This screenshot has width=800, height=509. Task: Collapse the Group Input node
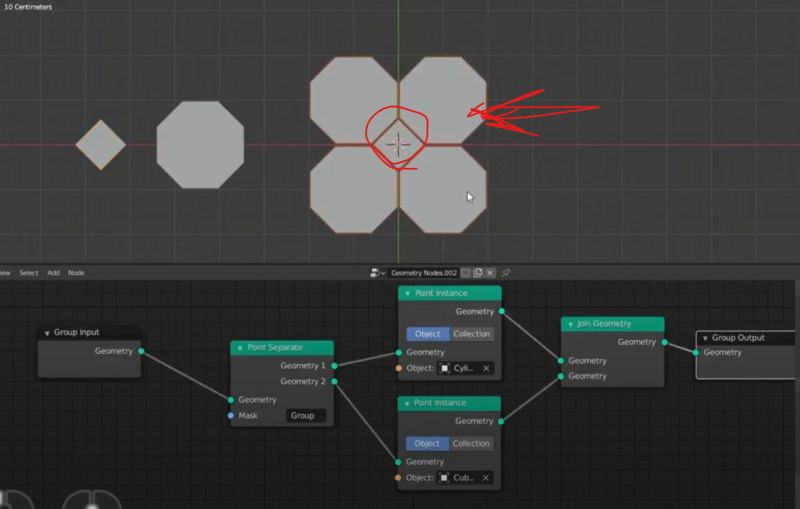(x=47, y=333)
